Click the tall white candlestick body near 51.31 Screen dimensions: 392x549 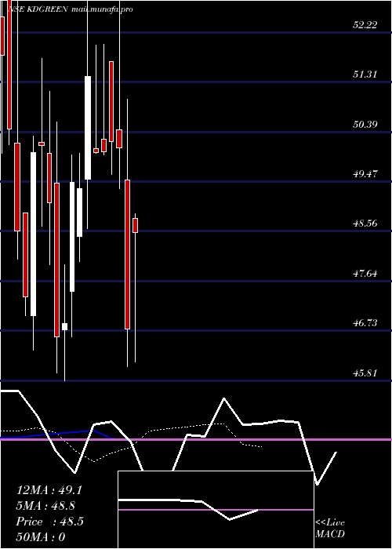click(x=88, y=128)
